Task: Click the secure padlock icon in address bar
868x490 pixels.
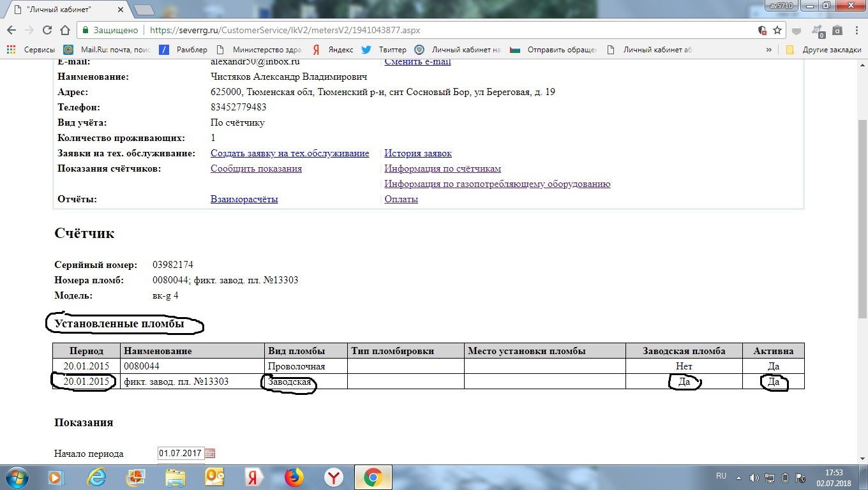Action: [x=86, y=30]
